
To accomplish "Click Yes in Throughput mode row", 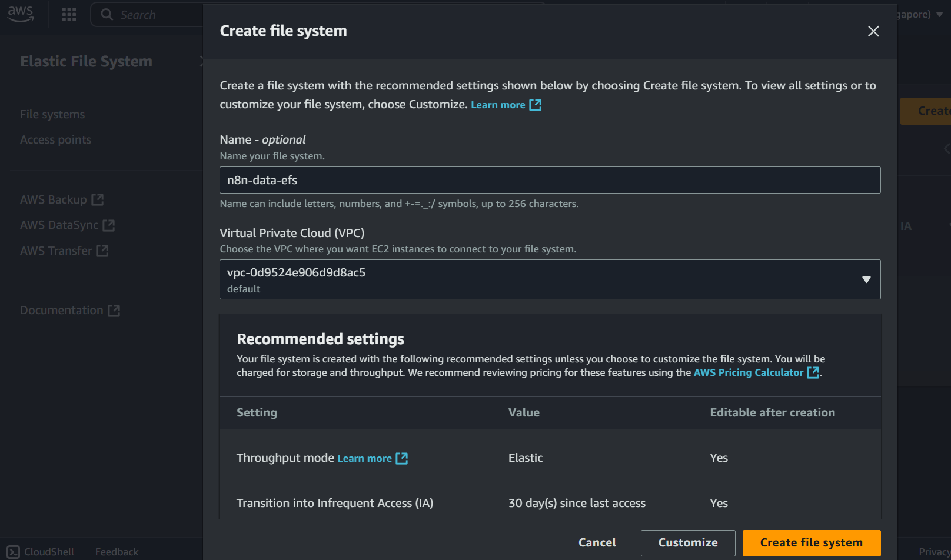I will pos(719,458).
